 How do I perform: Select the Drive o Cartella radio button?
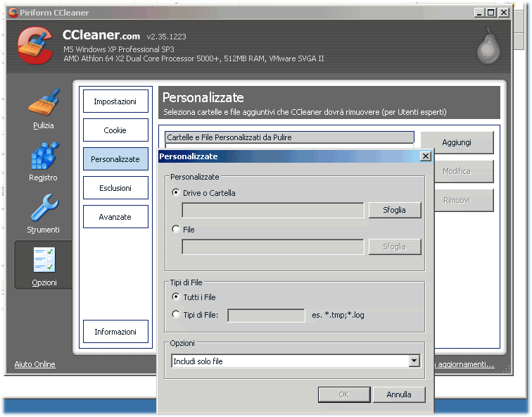176,192
